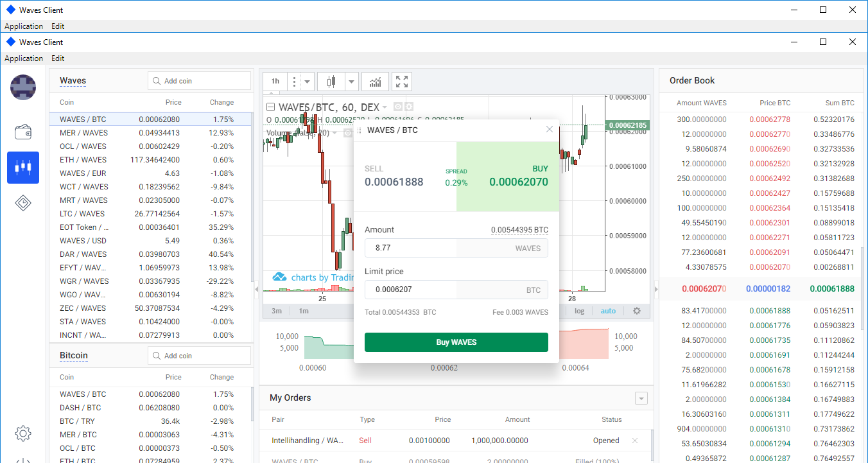Select LTC / WAVES pair row
Viewport: 868px width, 463px height.
(150, 214)
